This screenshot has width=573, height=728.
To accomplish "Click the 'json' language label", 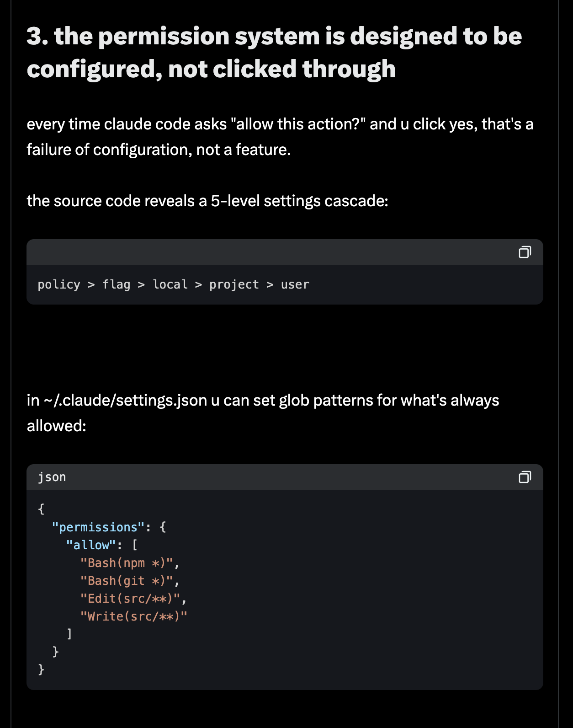I will coord(52,477).
